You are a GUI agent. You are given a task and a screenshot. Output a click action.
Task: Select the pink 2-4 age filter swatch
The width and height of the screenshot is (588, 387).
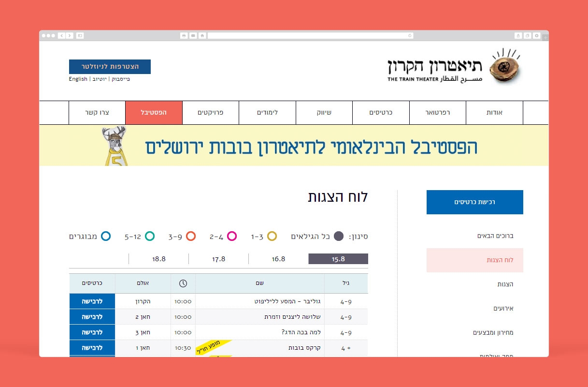tap(232, 237)
